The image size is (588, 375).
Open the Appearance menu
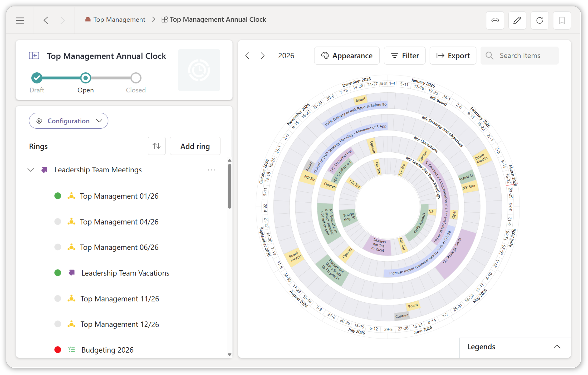point(347,56)
